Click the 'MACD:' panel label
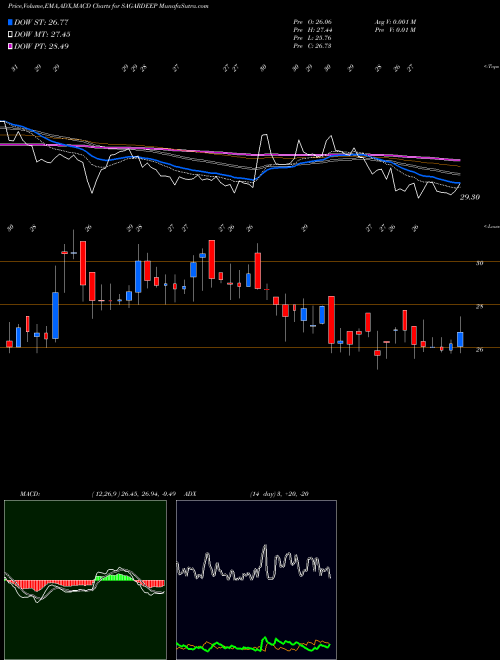Screen dimensions: 500x660 point(30,494)
